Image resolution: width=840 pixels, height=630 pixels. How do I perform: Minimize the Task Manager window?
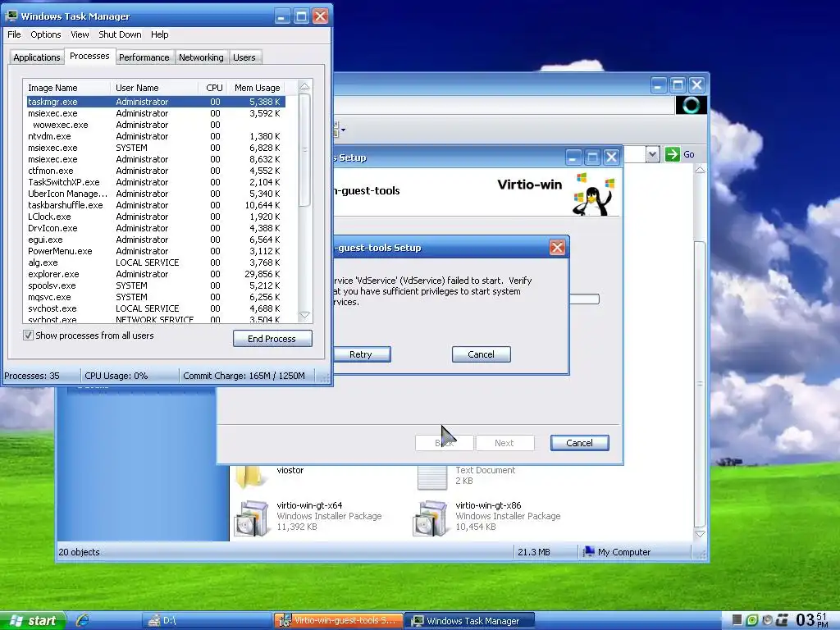[x=282, y=16]
